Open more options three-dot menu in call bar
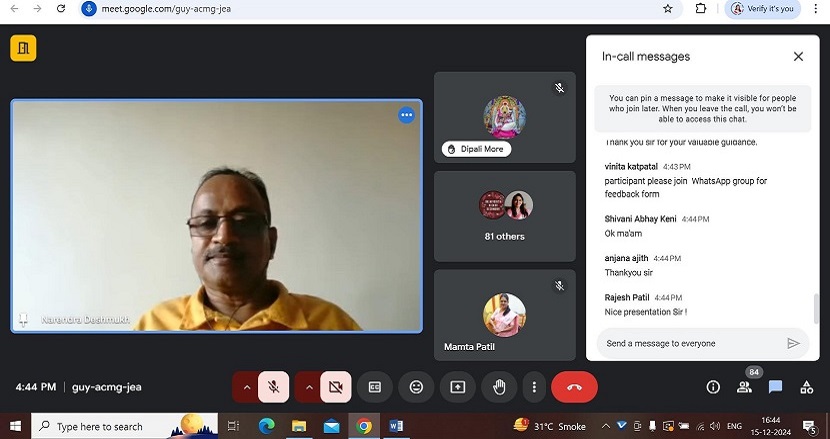 click(534, 387)
